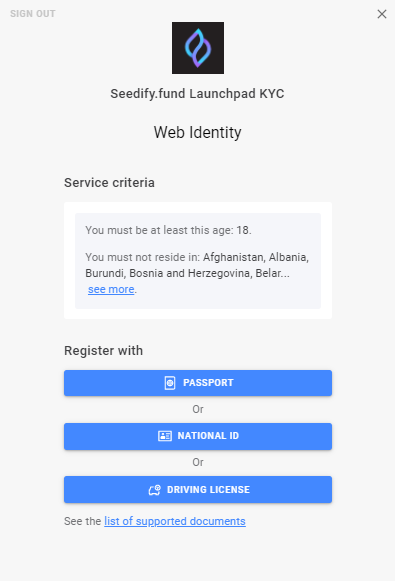Click the car icon for driving license
This screenshot has width=395, height=581.
click(x=155, y=490)
